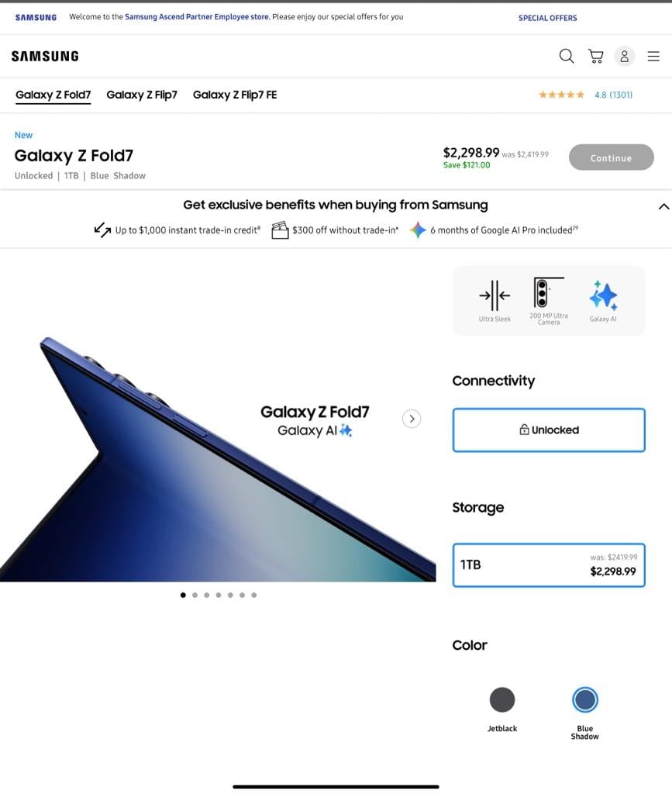Click the Google AI Pro star icon
Viewport: 672px width, 794px height.
(x=418, y=230)
